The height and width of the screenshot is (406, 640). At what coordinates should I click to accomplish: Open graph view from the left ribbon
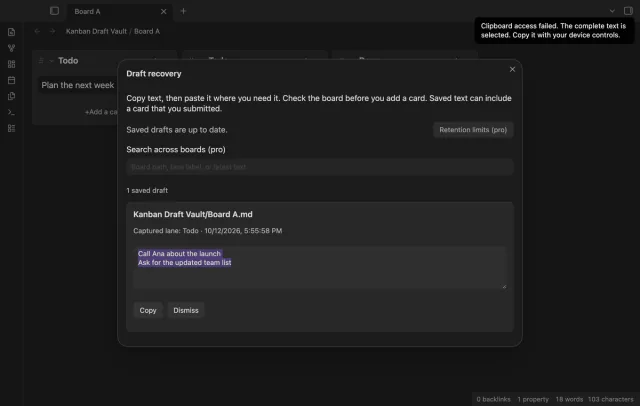point(11,48)
